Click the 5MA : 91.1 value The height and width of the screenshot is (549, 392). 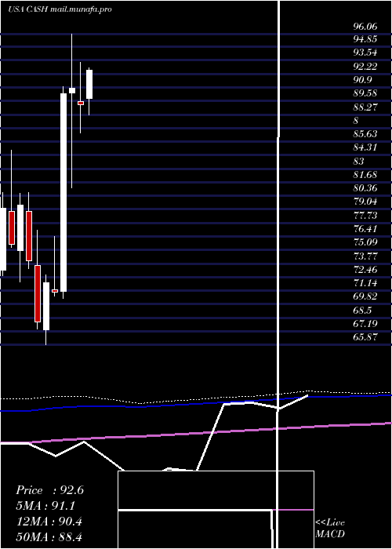coord(45,506)
